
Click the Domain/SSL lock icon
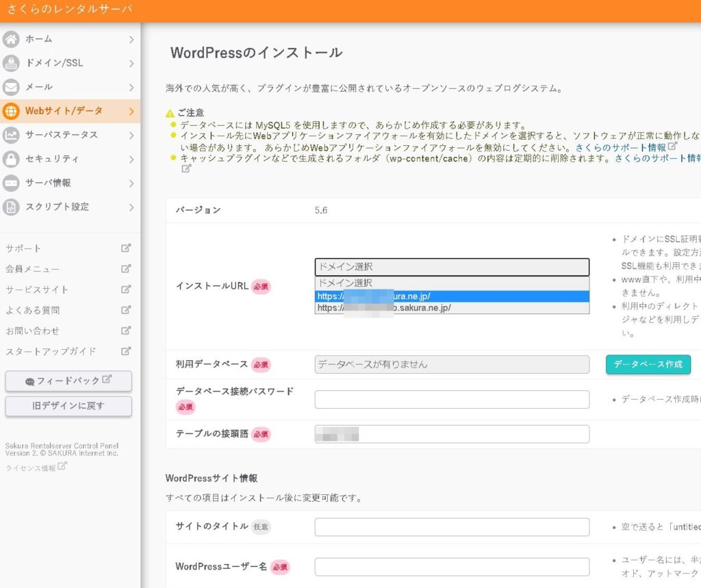11,63
